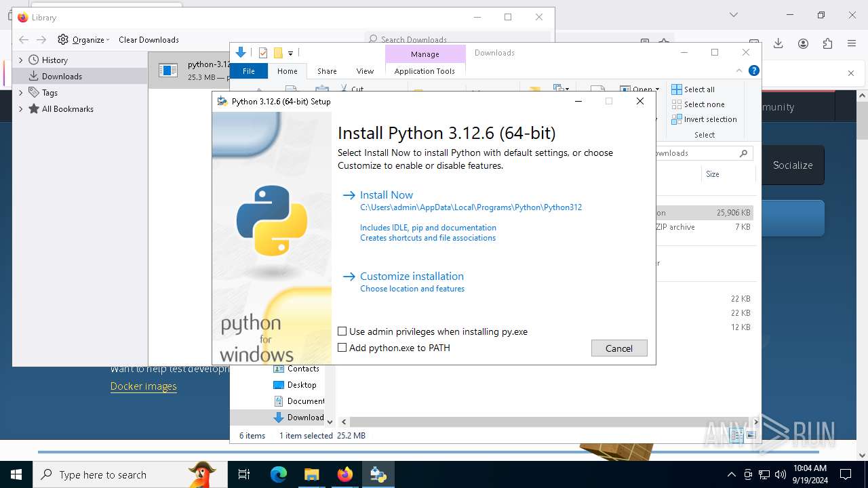Viewport: 868px width, 488px height.
Task: Open Firefox downloads arrow icon
Action: (778, 43)
